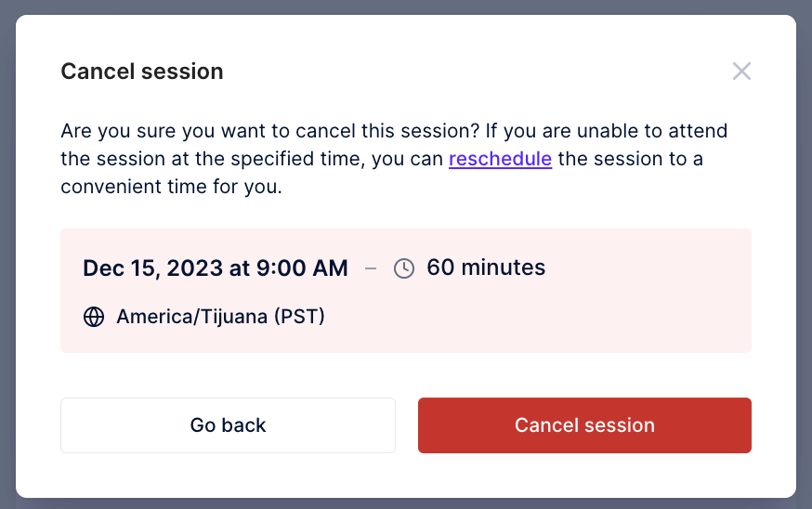Click the 'Are you sure' confirmation sentence
The height and width of the screenshot is (509, 812).
point(270,131)
